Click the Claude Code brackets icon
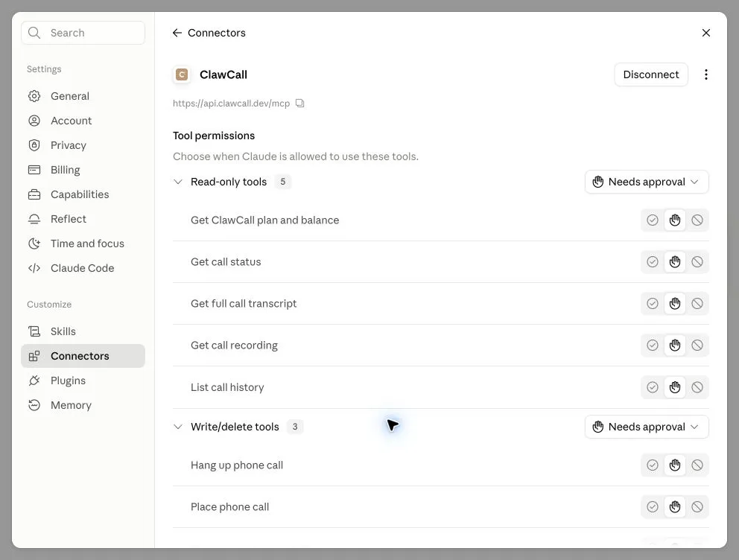This screenshot has width=739, height=560. (x=34, y=268)
